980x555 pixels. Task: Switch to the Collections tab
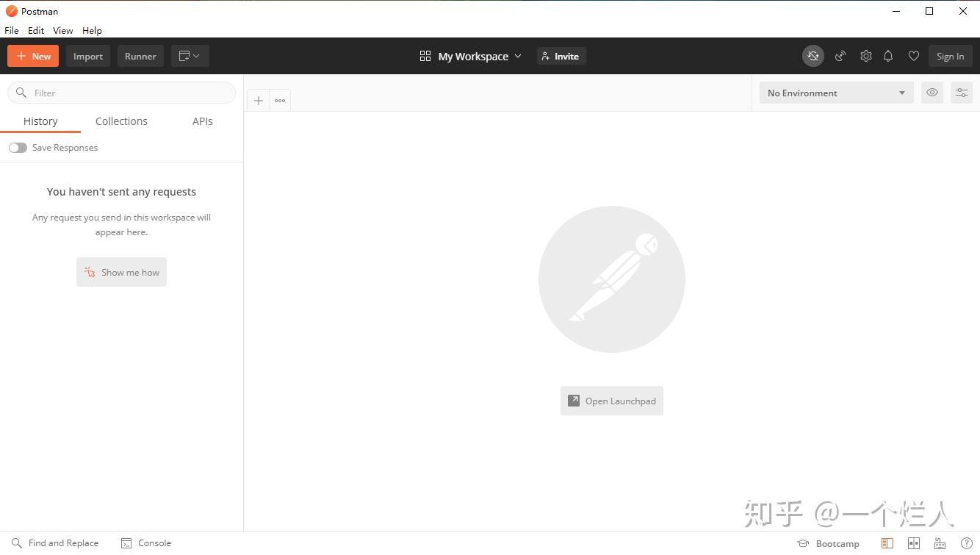121,121
